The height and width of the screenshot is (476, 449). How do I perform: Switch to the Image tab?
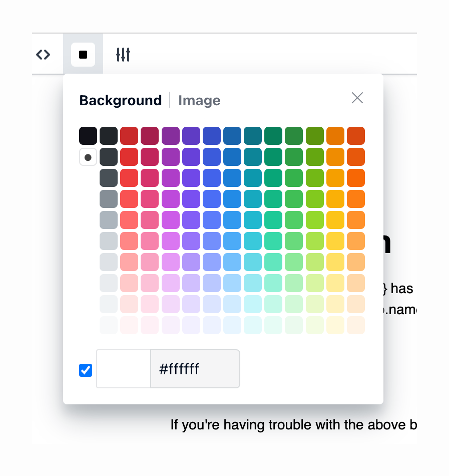(199, 100)
